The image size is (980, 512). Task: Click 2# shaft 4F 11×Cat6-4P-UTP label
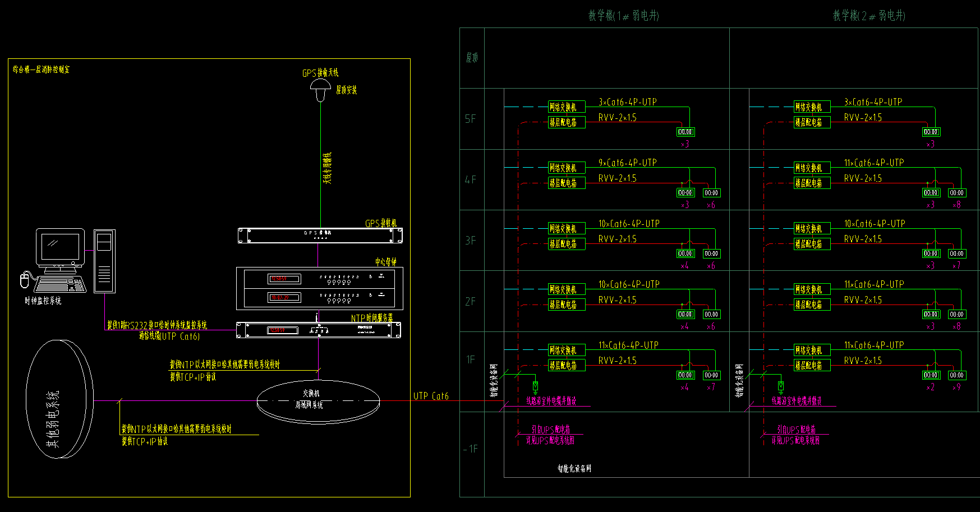pyautogui.click(x=874, y=163)
